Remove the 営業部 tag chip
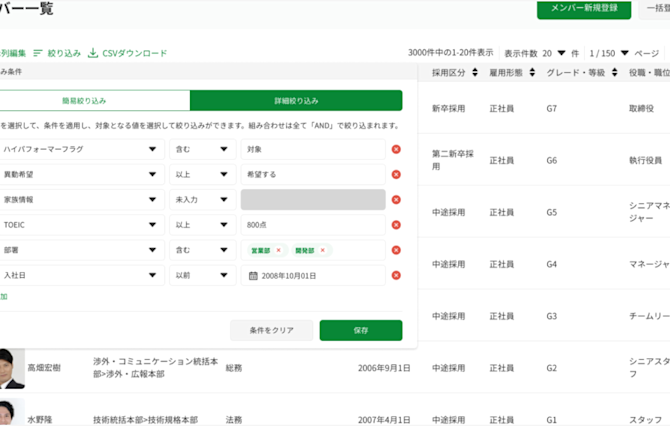The width and height of the screenshot is (670, 426). [x=279, y=250]
